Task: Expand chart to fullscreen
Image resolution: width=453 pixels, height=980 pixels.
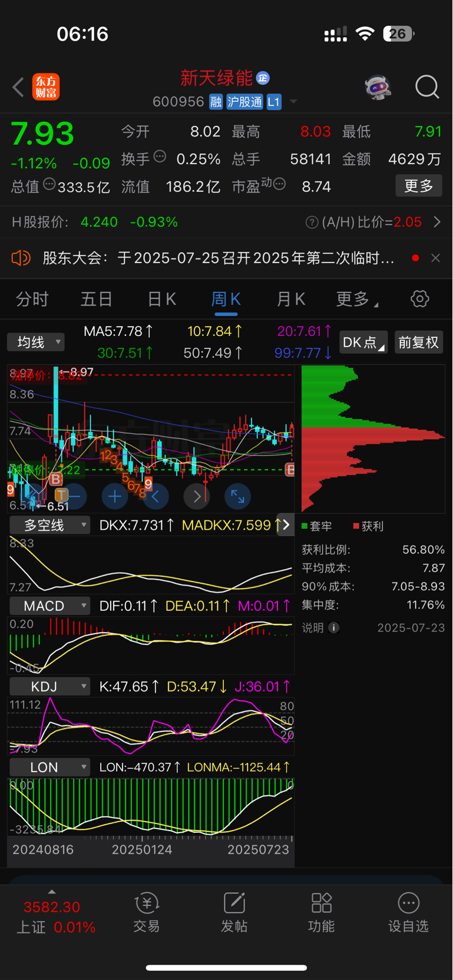Action: tap(237, 497)
